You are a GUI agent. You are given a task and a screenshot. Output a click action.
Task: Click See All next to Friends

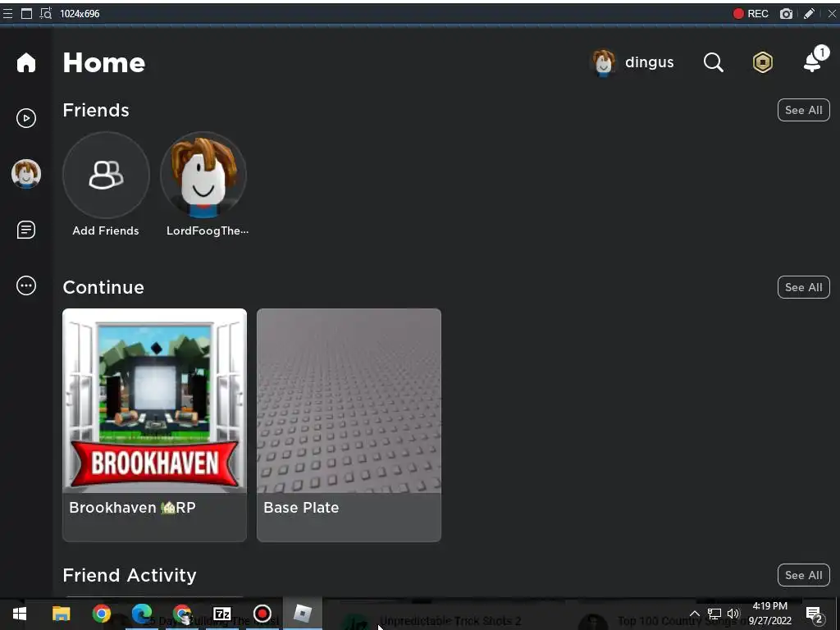pos(803,110)
